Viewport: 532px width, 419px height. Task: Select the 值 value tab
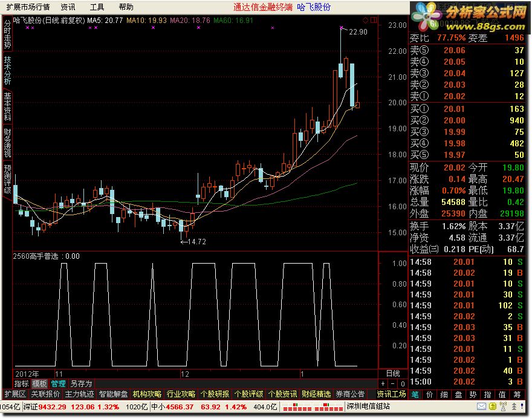[502, 395]
